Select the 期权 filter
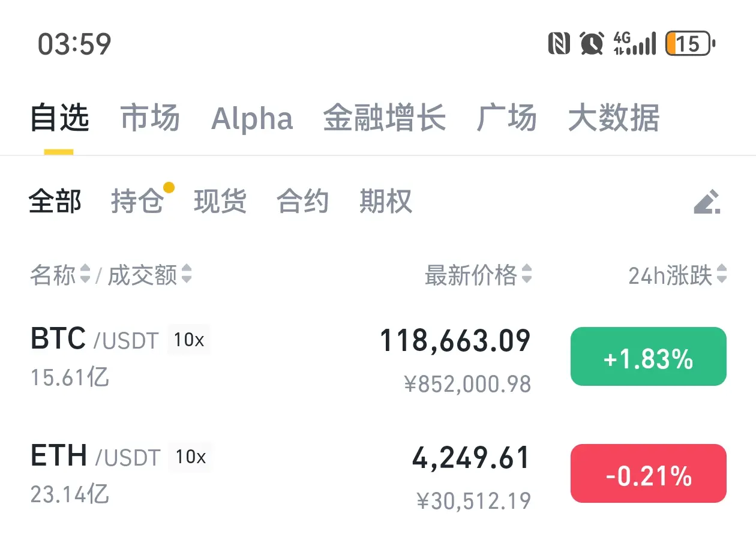The height and width of the screenshot is (540, 756). pyautogui.click(x=386, y=201)
